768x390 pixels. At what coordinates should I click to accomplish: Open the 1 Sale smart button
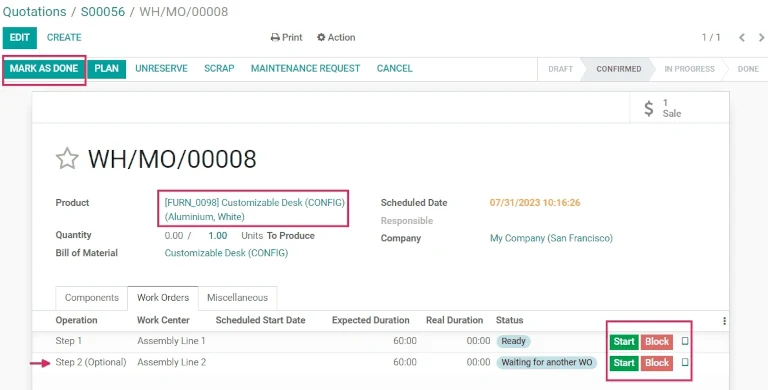click(x=679, y=108)
